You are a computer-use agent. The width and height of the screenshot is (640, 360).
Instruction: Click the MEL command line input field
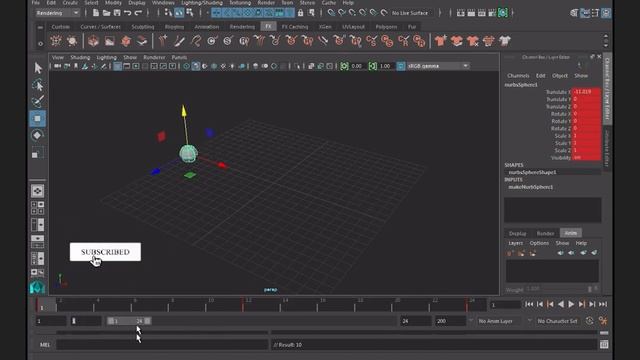point(162,345)
